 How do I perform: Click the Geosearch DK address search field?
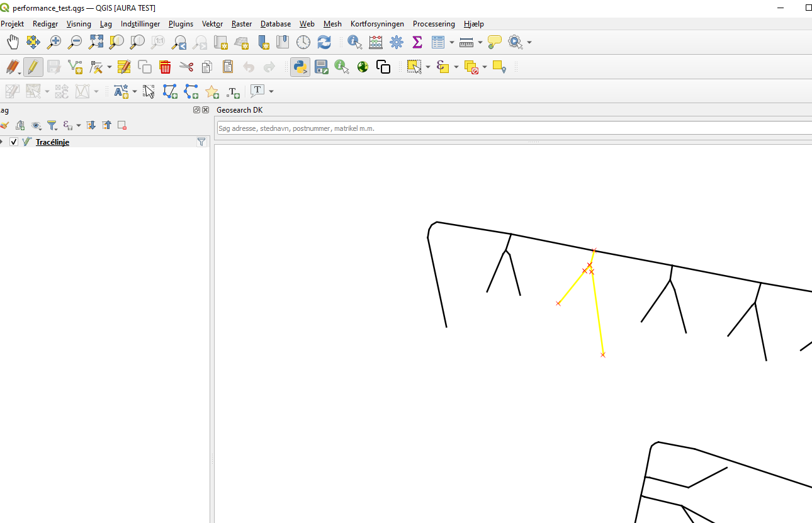514,128
